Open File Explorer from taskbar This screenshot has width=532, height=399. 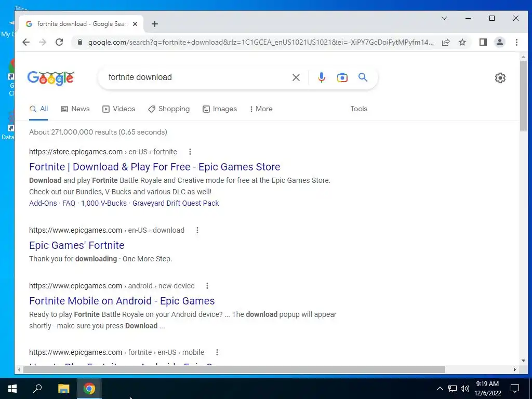63,389
